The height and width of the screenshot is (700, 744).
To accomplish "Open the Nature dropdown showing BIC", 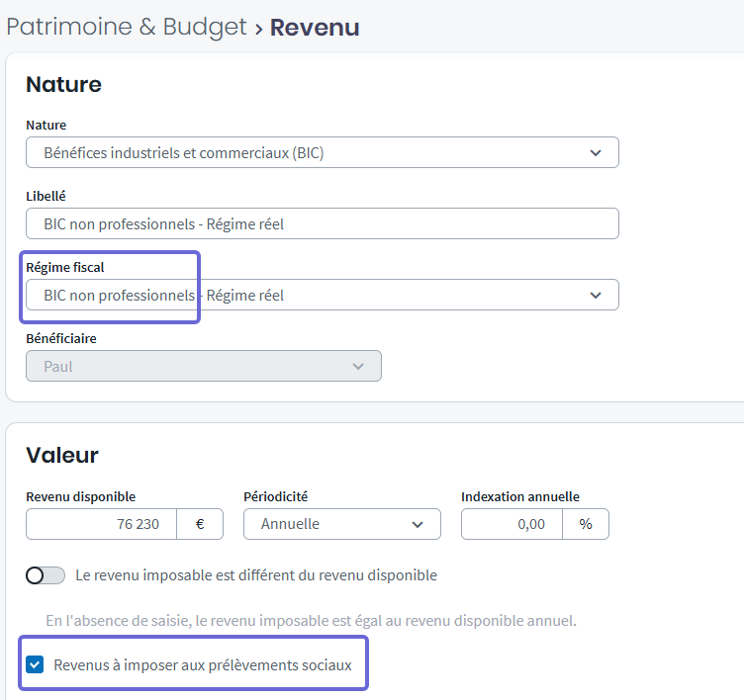I will [x=323, y=152].
